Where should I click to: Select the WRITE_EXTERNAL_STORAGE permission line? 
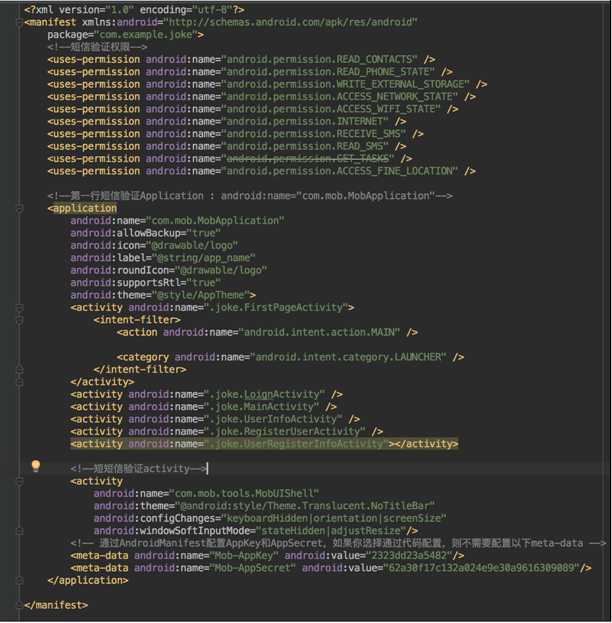click(x=267, y=84)
